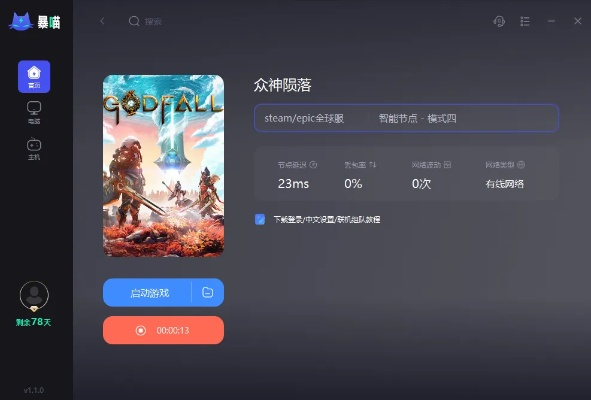Click remaining 78 days membership text

tap(34, 322)
